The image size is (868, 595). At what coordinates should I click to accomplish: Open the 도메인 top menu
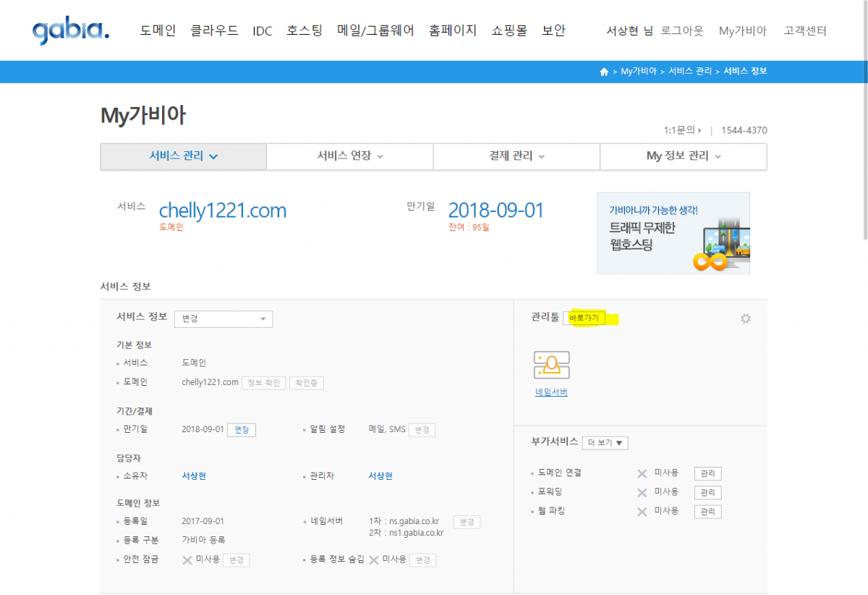[158, 30]
